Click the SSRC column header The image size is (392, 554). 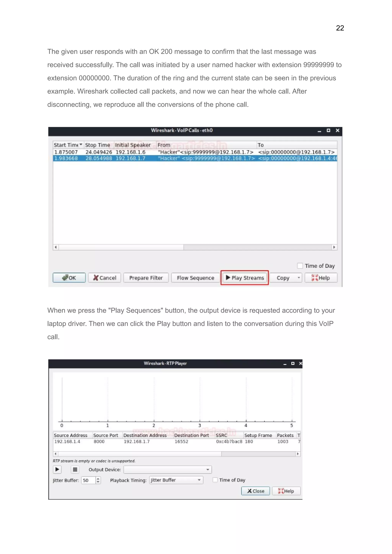point(229,435)
